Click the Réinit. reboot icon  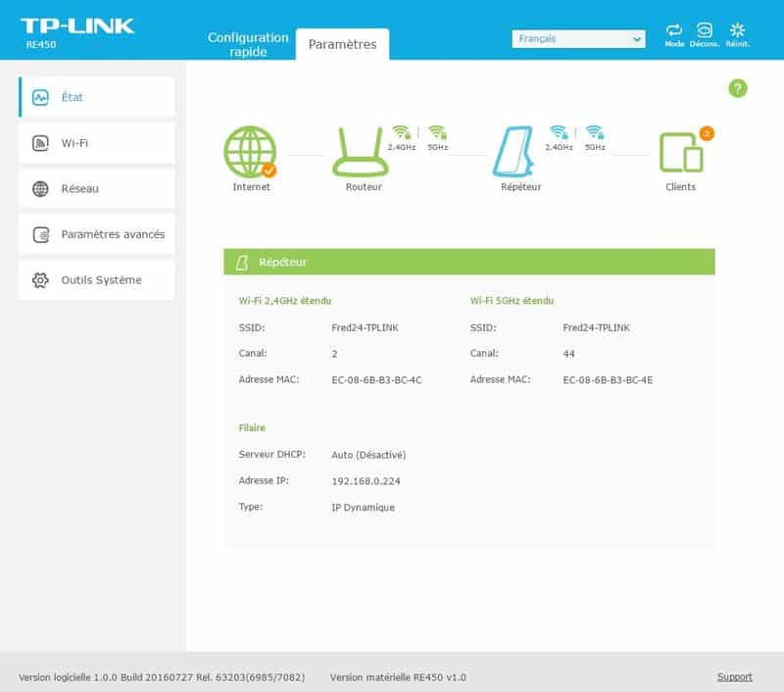(737, 31)
